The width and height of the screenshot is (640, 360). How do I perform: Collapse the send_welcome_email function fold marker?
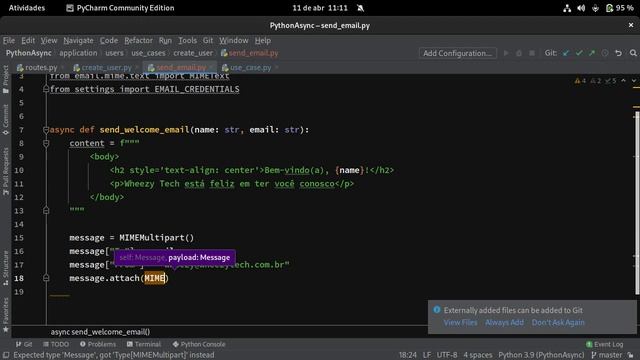46,130
